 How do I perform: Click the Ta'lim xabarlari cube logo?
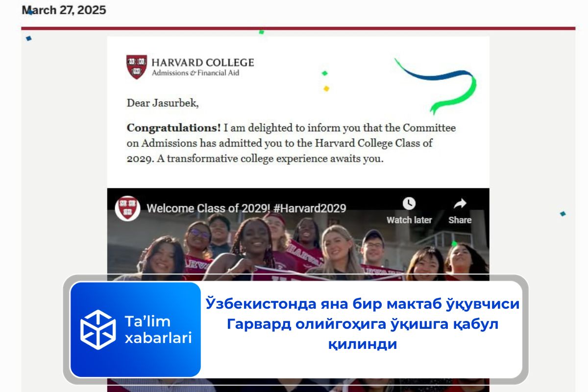(x=98, y=329)
